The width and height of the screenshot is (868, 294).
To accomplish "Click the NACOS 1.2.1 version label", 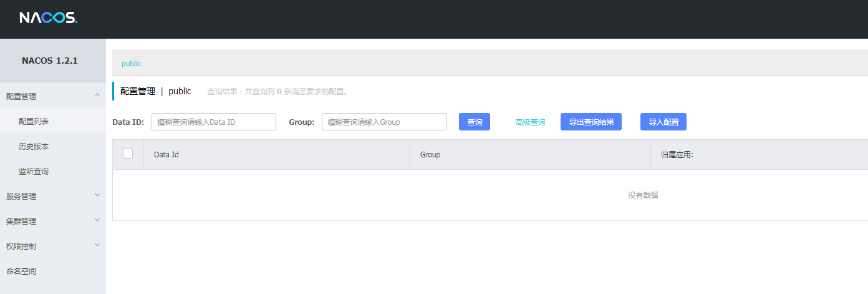I will click(50, 61).
